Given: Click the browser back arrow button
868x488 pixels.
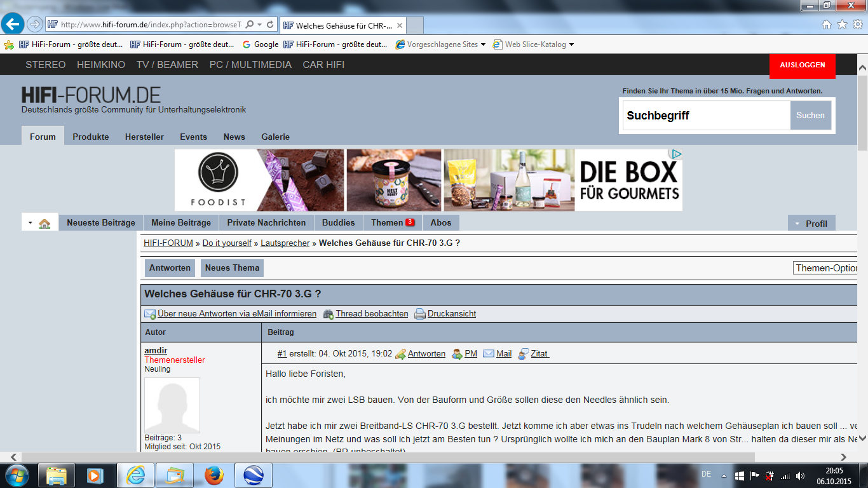Looking at the screenshot, I should [x=13, y=25].
